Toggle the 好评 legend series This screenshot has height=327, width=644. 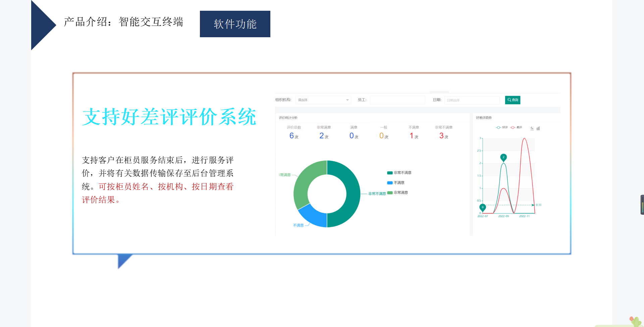click(x=502, y=127)
